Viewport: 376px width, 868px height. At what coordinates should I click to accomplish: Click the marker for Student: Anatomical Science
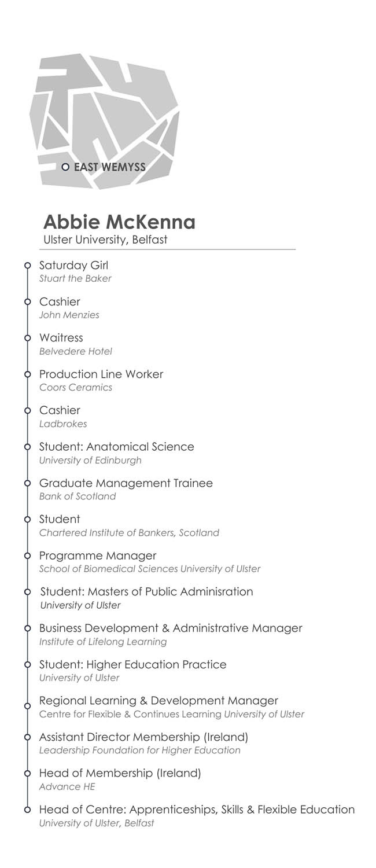tap(27, 447)
